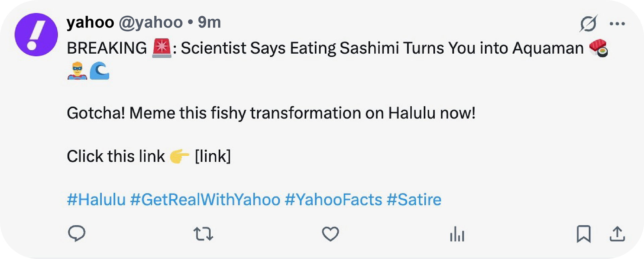Open the #Halulu hashtag
The width and height of the screenshot is (644, 259).
click(96, 200)
